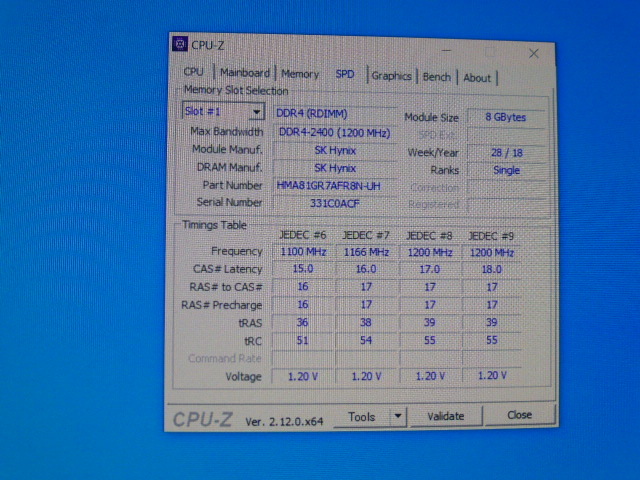Click the DDR4-2400 (1200 MHz) bandwidth value

[335, 133]
